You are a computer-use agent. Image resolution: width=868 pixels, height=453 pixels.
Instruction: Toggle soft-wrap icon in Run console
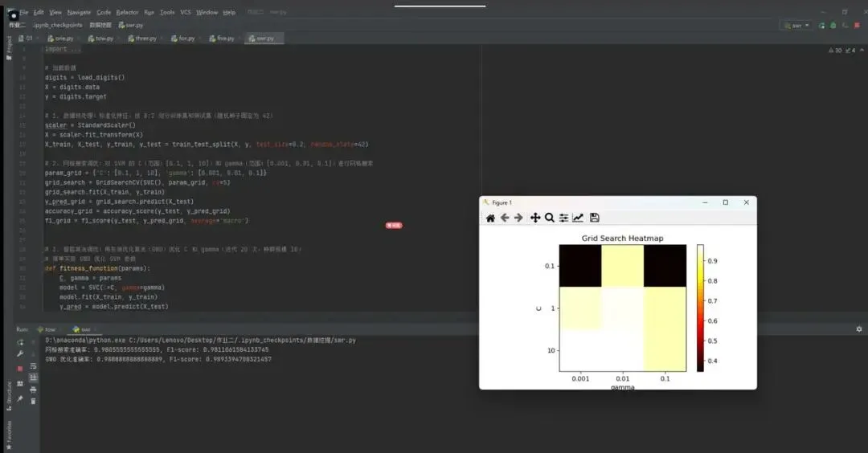point(33,366)
